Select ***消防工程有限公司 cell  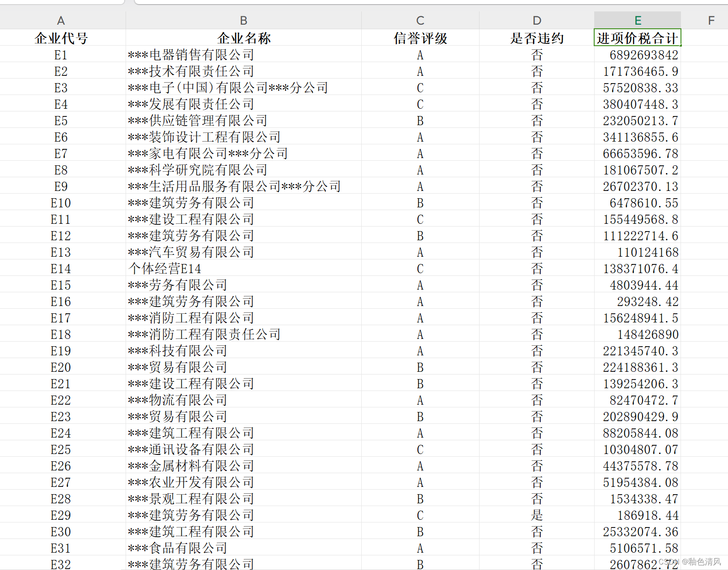(243, 318)
